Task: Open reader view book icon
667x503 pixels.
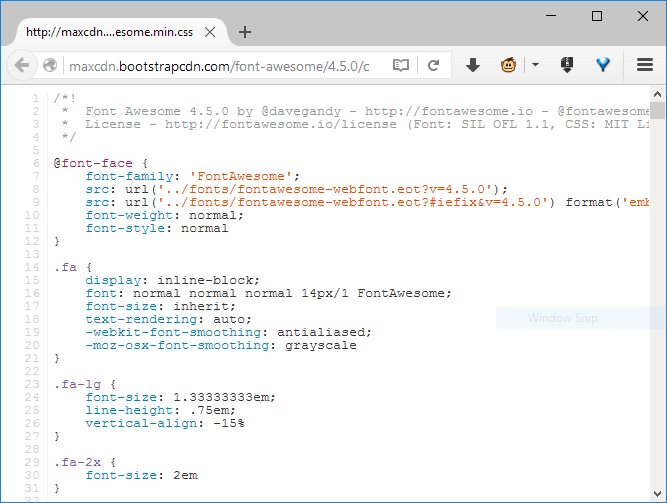Action: point(401,66)
